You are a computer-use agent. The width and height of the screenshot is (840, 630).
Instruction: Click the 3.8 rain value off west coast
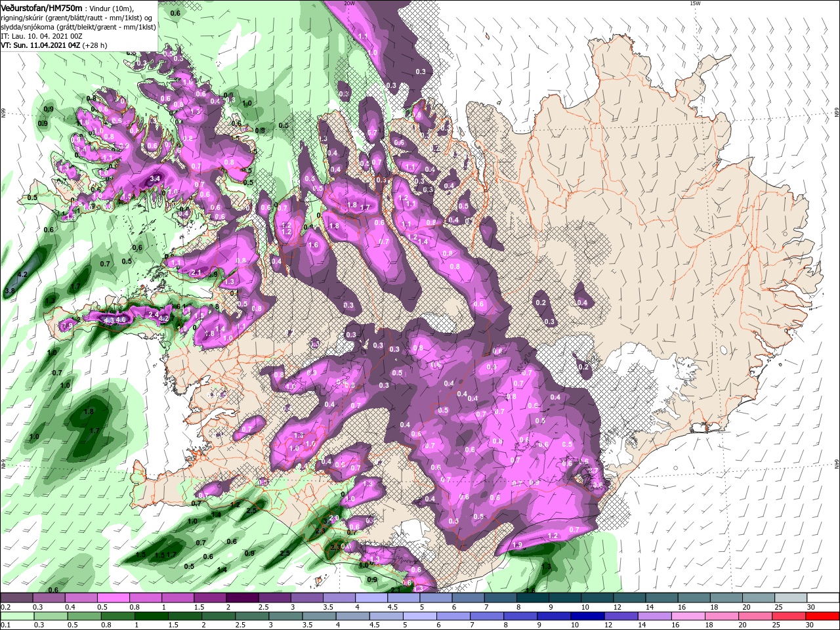click(10, 290)
